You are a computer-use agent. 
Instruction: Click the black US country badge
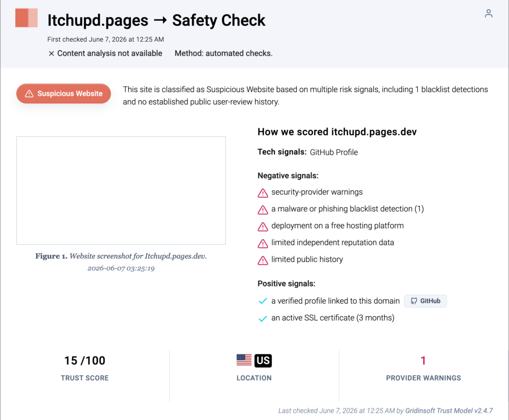(263, 360)
